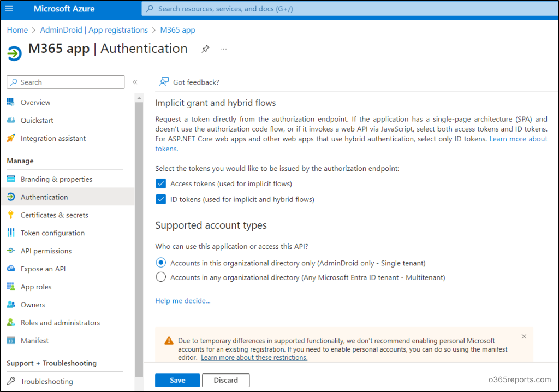Focus the sidebar Search field
Image resolution: width=559 pixels, height=392 pixels.
66,82
